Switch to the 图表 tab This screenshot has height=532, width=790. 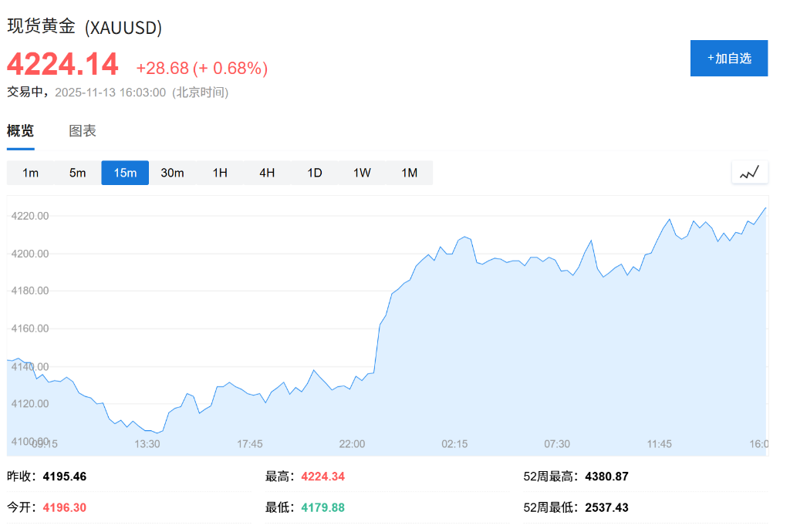click(x=81, y=130)
